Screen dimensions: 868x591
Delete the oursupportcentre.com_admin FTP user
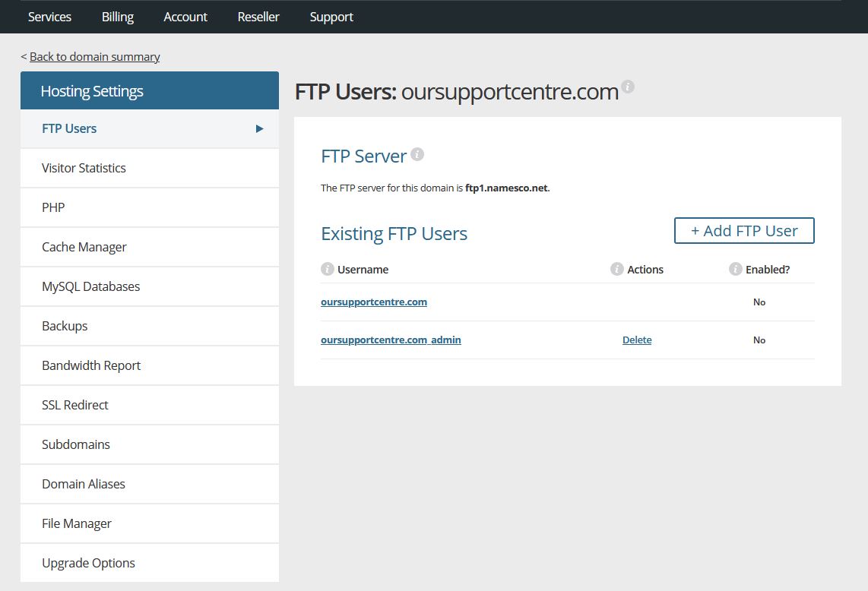(x=637, y=340)
